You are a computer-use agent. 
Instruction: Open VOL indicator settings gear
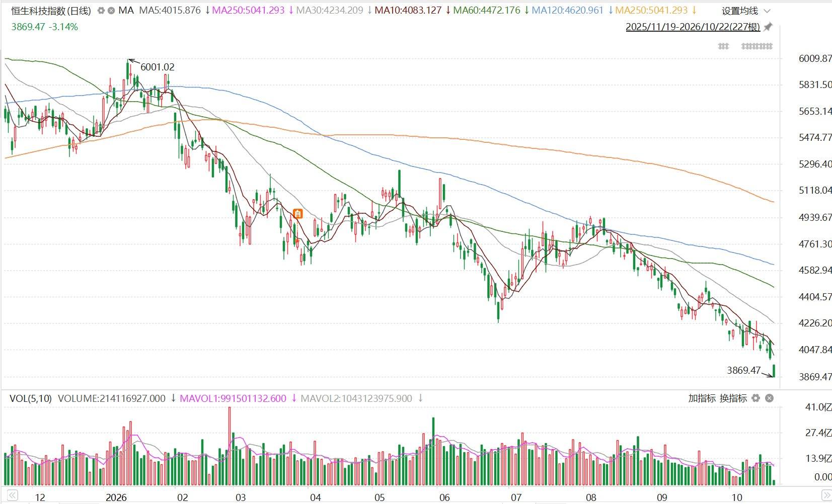[x=755, y=398]
